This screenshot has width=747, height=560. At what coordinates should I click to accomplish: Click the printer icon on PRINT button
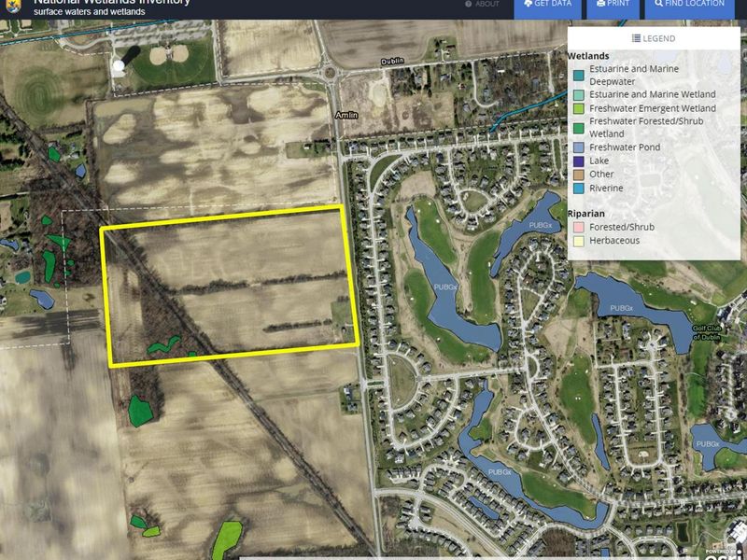[x=602, y=4]
